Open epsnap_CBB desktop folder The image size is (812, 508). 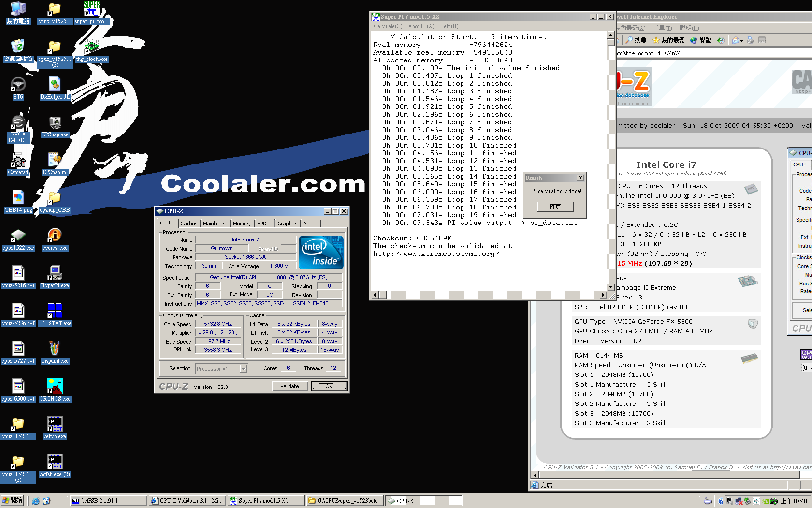[55, 202]
